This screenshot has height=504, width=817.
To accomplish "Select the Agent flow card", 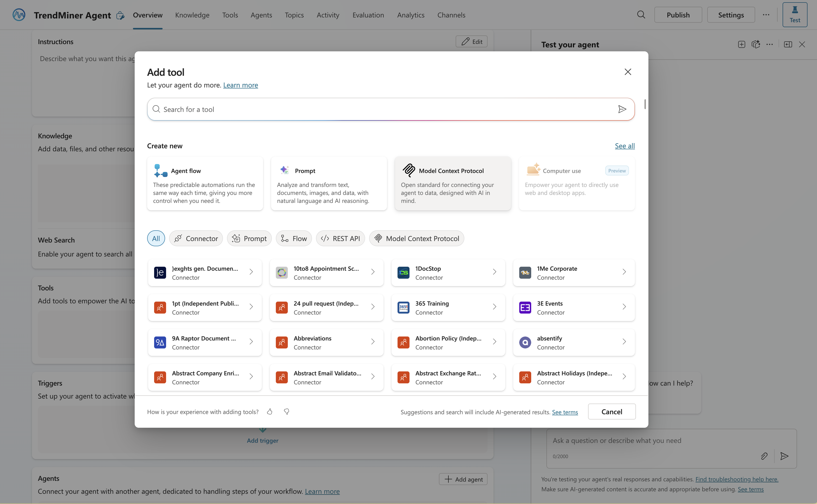I will tap(205, 183).
